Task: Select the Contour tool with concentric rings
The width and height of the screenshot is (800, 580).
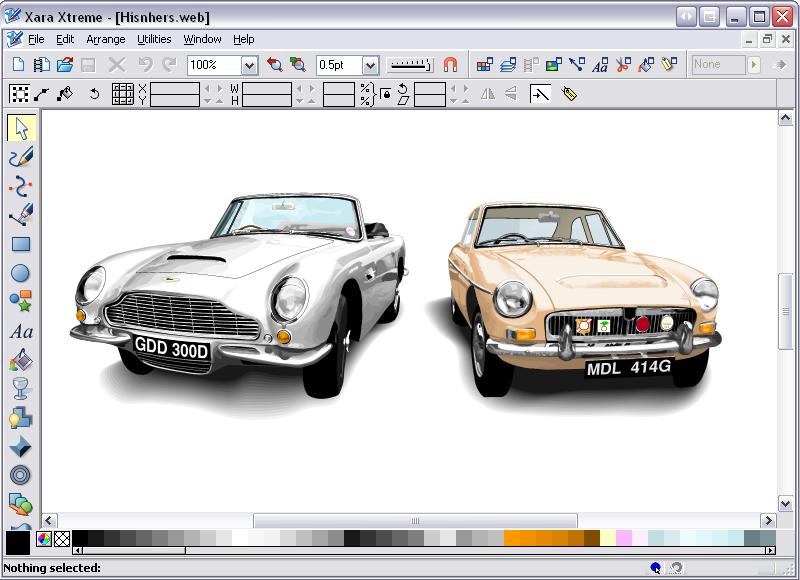Action: (x=20, y=475)
